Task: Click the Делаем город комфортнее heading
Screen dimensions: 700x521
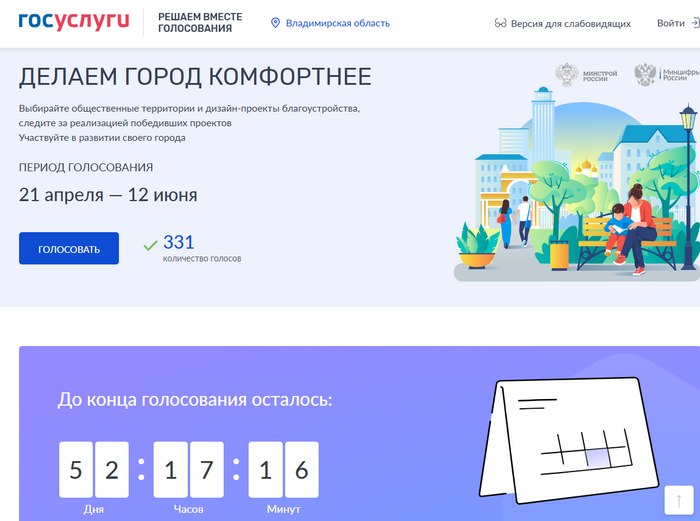Action: [x=195, y=77]
